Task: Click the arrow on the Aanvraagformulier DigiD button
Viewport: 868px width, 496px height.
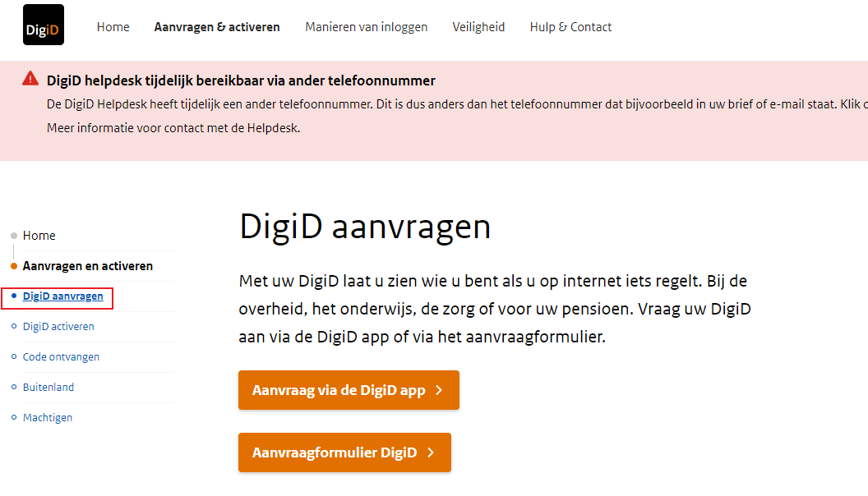Action: tap(431, 452)
